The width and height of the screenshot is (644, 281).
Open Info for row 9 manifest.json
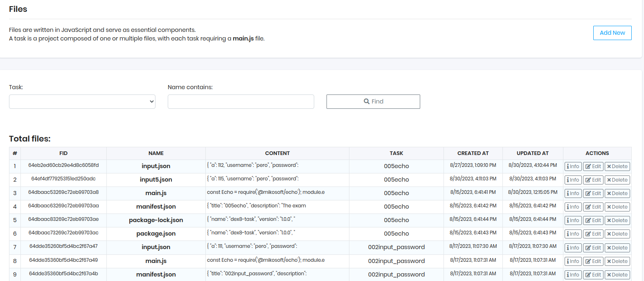tap(573, 275)
